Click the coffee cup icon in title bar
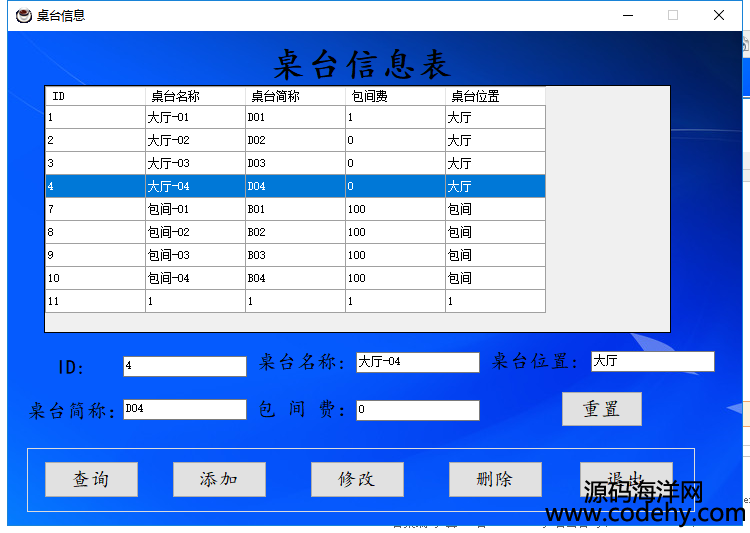Viewport: 750px width, 533px height. 23,16
